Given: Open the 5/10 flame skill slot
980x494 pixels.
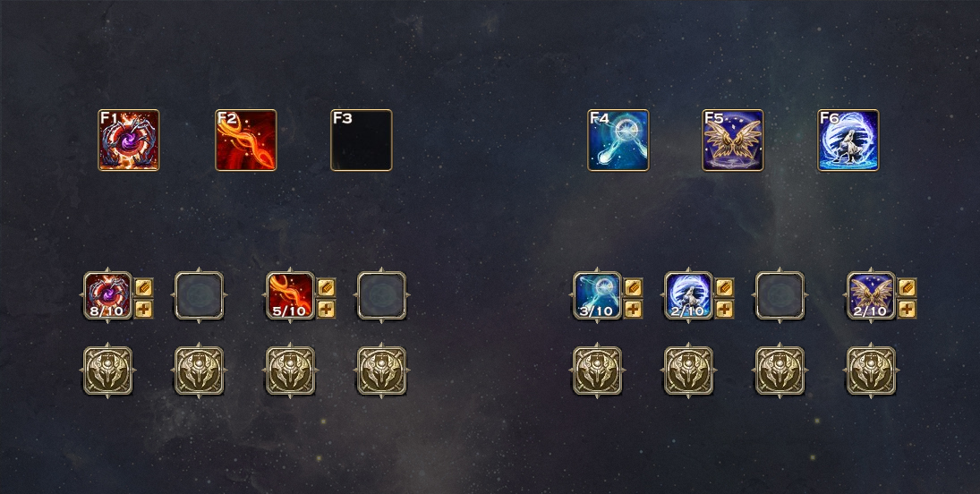Looking at the screenshot, I should [290, 295].
